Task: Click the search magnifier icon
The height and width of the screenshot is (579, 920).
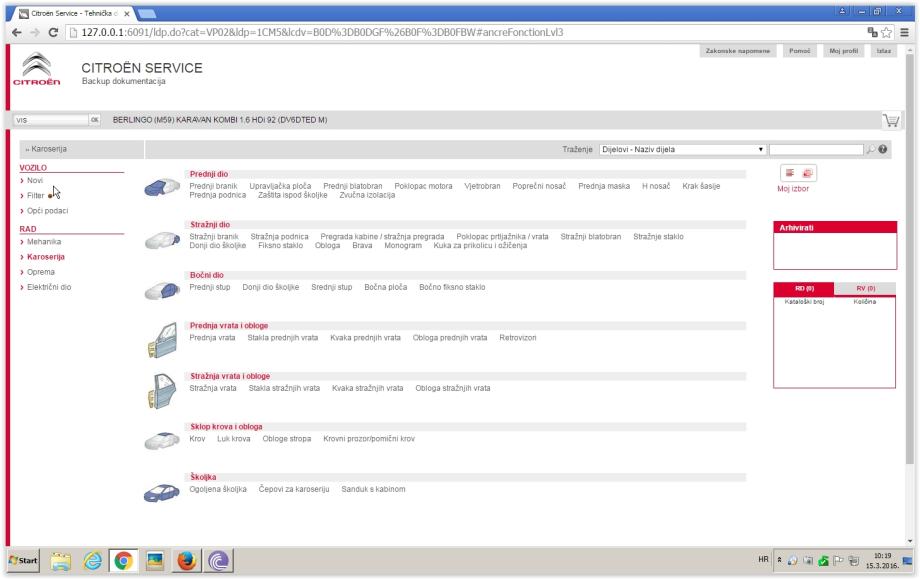Action: [x=871, y=150]
